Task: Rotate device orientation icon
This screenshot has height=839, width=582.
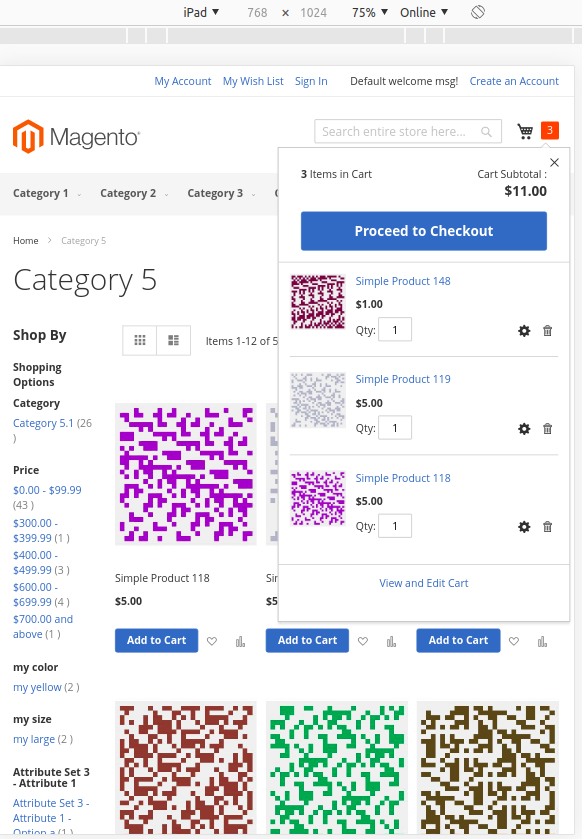Action: coord(478,12)
